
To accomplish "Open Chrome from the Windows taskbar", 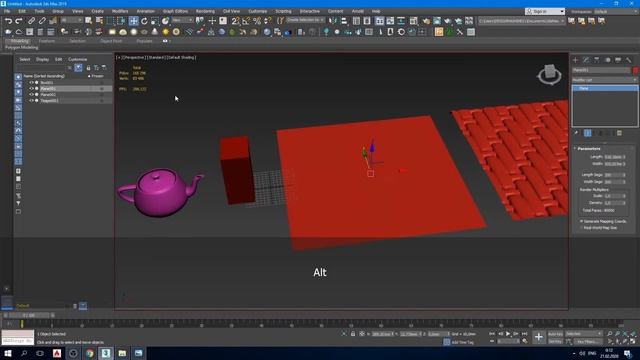I will [89, 353].
